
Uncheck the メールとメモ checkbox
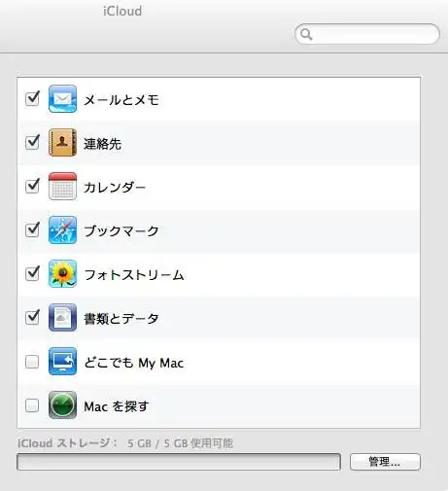tap(32, 98)
